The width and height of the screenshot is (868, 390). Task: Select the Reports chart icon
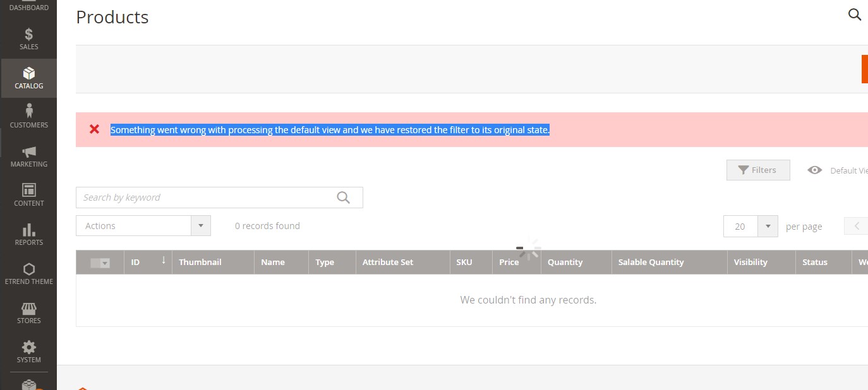(x=28, y=233)
